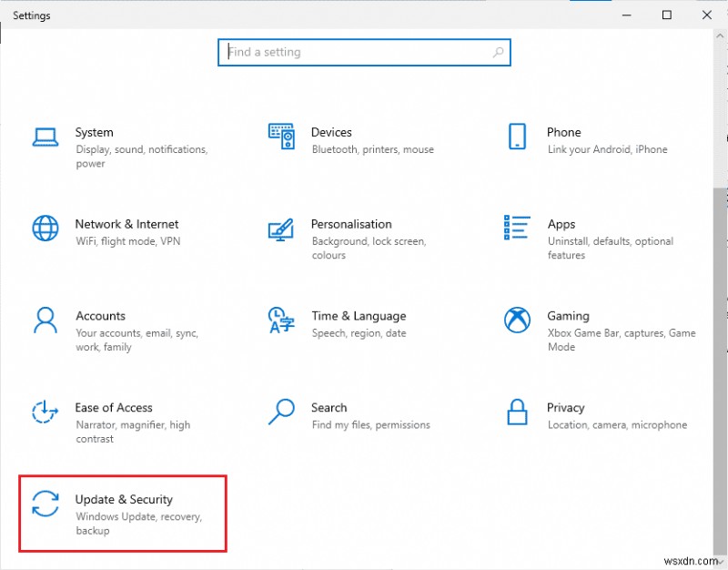Open Devices settings for Bluetooth and printers
This screenshot has height=570, width=728.
click(x=331, y=133)
